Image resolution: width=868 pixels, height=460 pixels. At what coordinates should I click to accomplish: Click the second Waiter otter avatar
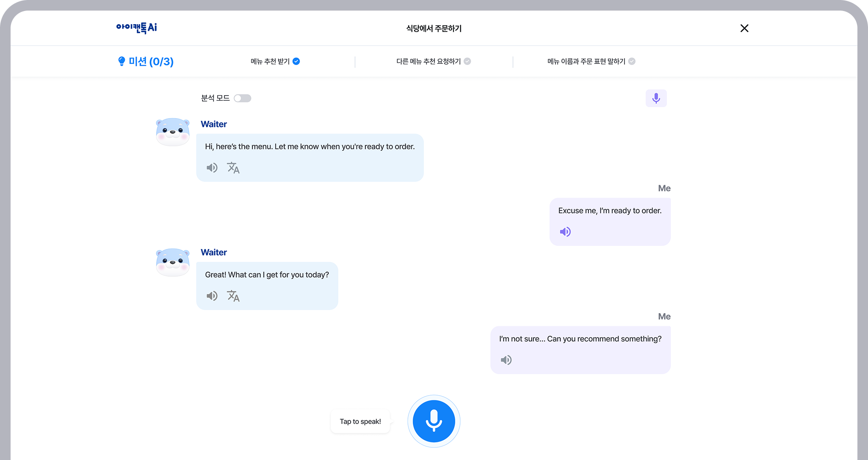click(x=173, y=262)
